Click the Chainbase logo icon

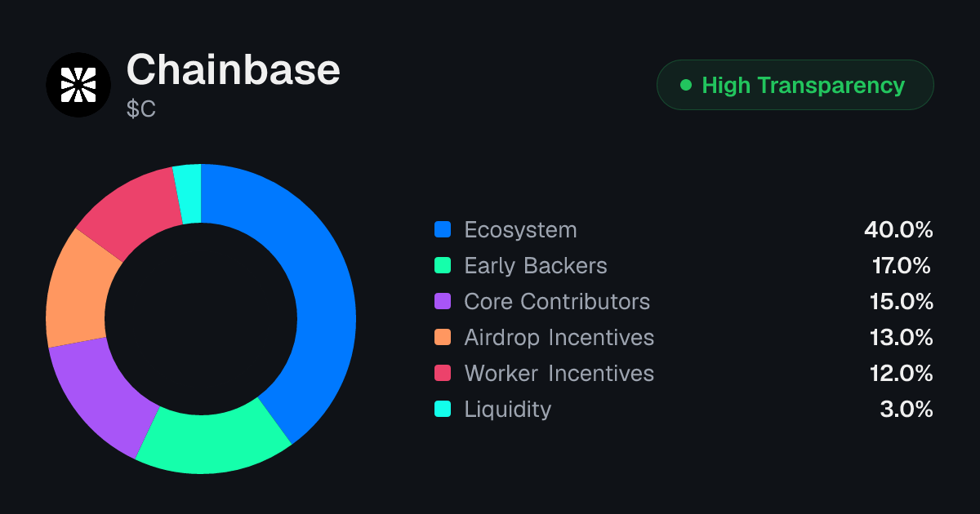(x=78, y=85)
